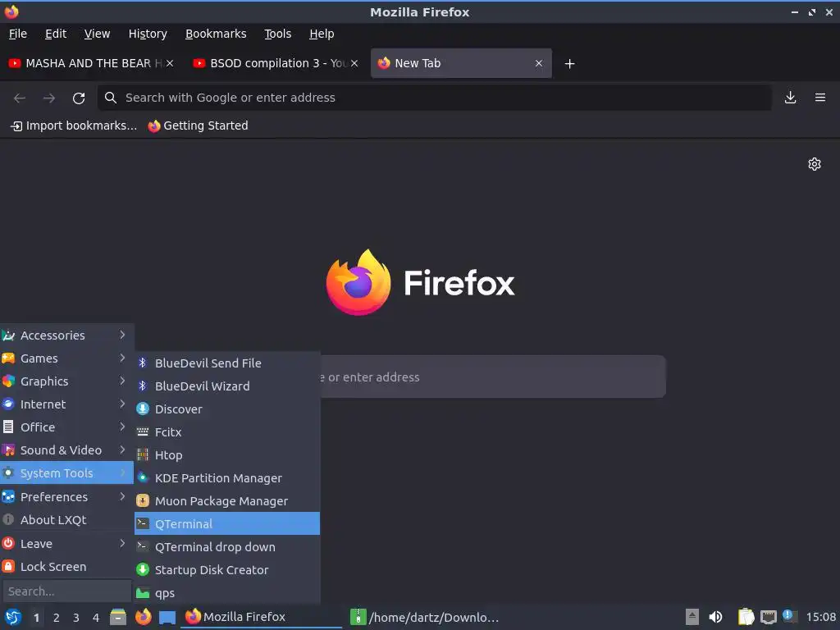Open file manager from panel quick launch
The image size is (840, 630).
(118, 617)
